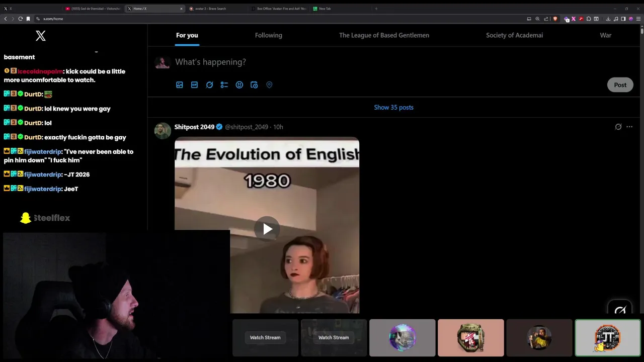Open the emoji picker in composer
This screenshot has width=644, height=362.
pyautogui.click(x=239, y=85)
